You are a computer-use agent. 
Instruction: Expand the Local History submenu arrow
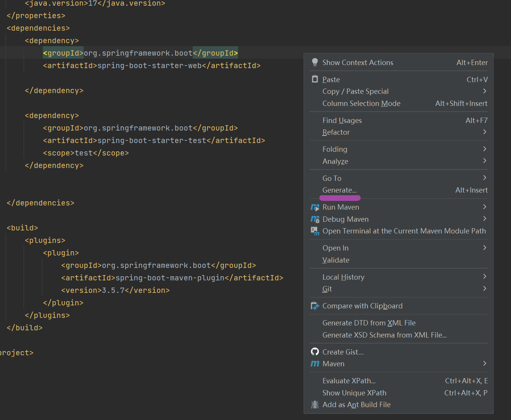[485, 277]
